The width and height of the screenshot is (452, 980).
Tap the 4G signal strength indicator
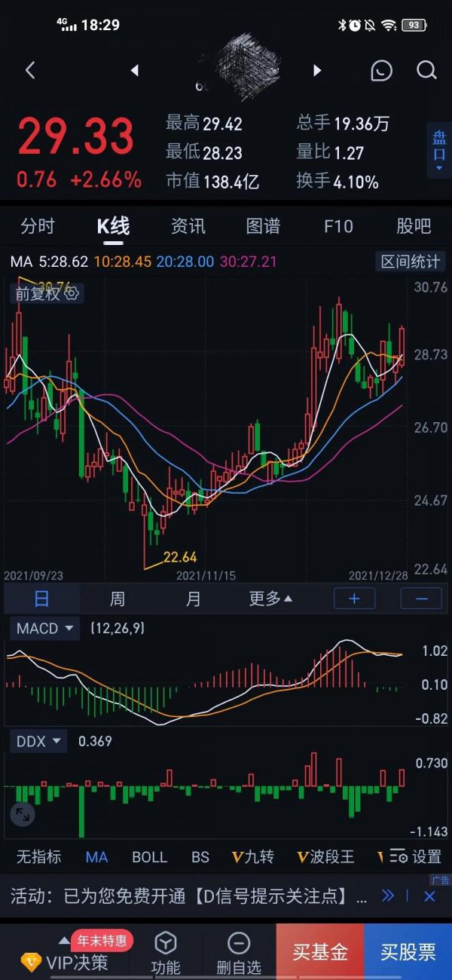click(x=67, y=25)
